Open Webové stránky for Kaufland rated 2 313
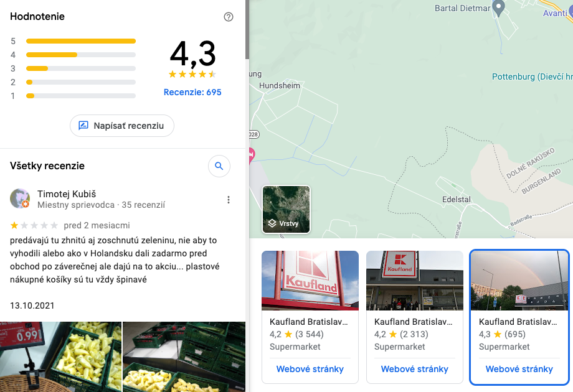Screen dimensions: 573x392 tap(415, 369)
